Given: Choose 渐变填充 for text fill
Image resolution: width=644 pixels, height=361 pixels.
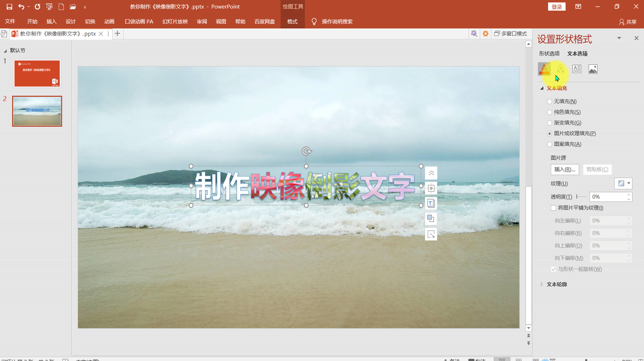Looking at the screenshot, I should pyautogui.click(x=549, y=123).
